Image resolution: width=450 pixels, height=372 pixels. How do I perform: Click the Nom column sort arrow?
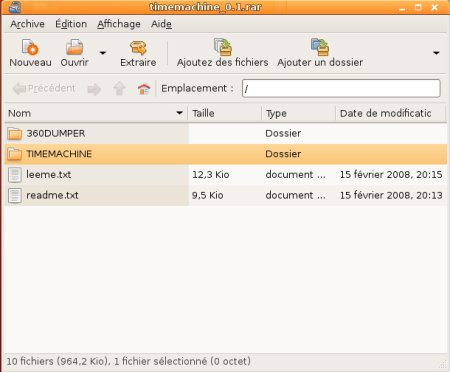point(179,113)
